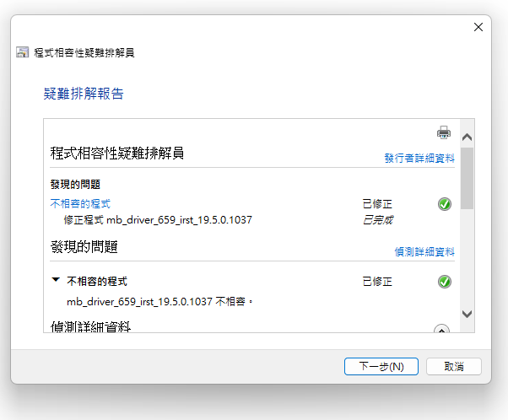Image resolution: width=508 pixels, height=420 pixels.
Task: Click the 下一步(N) button
Action: point(381,367)
